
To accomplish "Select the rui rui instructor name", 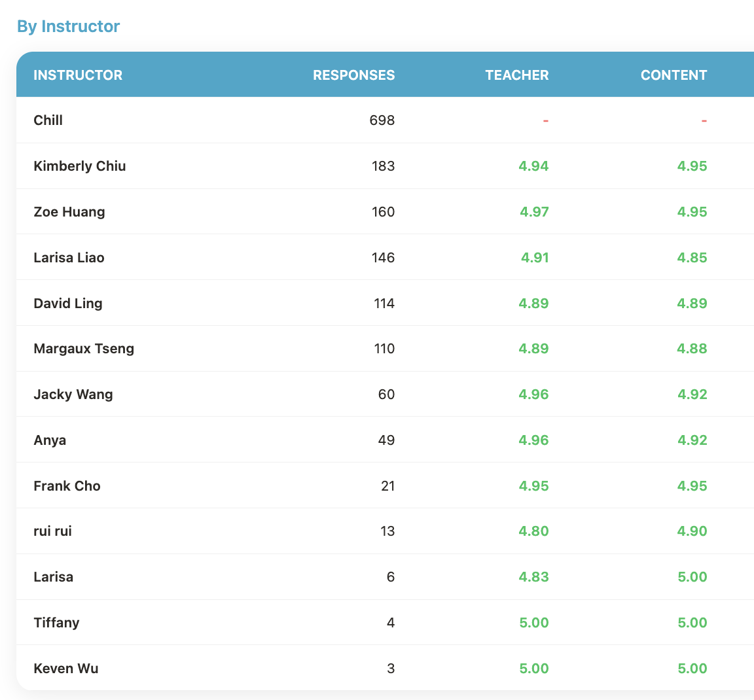I will (x=52, y=531).
